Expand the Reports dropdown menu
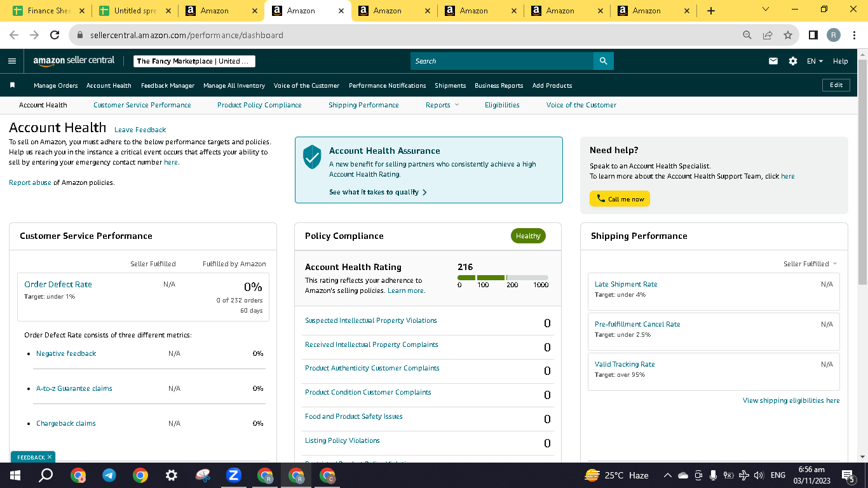Screen dimensions: 868x488 (442, 105)
